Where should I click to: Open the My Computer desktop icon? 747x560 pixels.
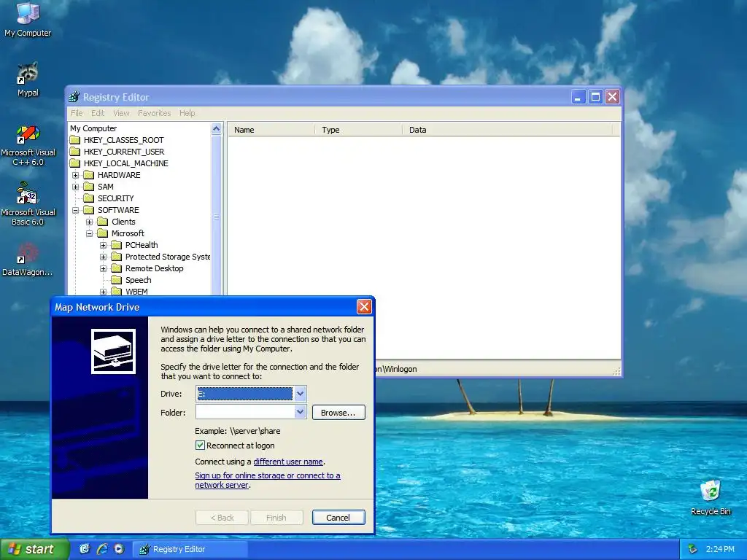point(28,19)
